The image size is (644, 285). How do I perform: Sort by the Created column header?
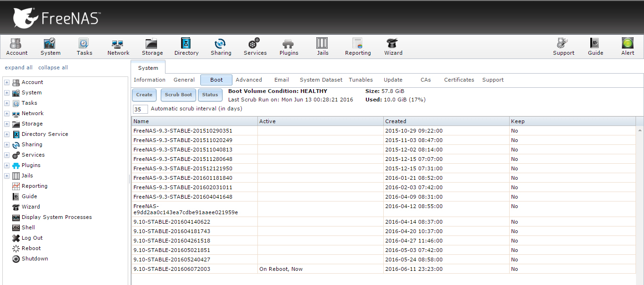click(x=446, y=121)
